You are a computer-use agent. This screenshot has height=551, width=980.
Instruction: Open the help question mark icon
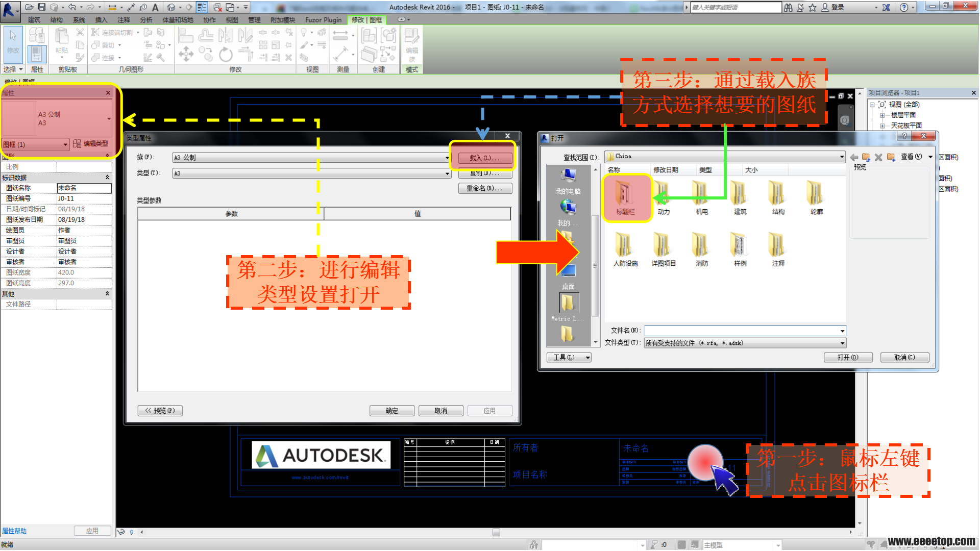[904, 7]
